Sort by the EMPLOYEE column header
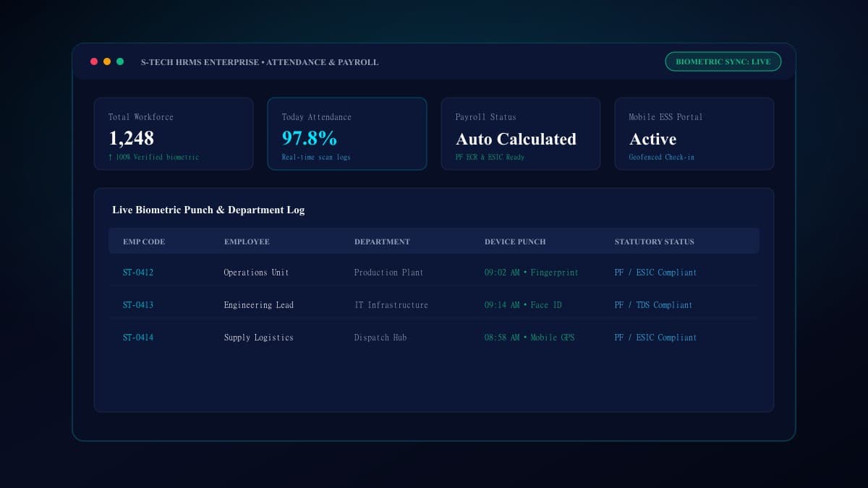 [247, 241]
